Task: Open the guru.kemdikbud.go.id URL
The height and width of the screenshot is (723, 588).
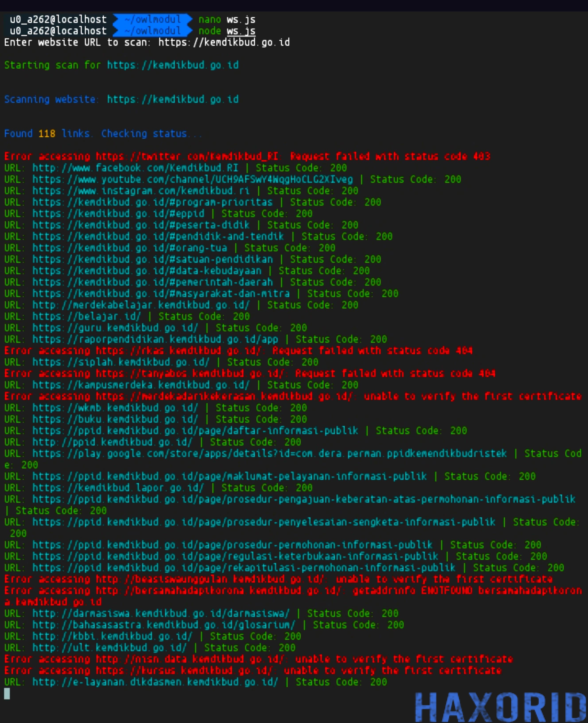Action: coord(115,328)
